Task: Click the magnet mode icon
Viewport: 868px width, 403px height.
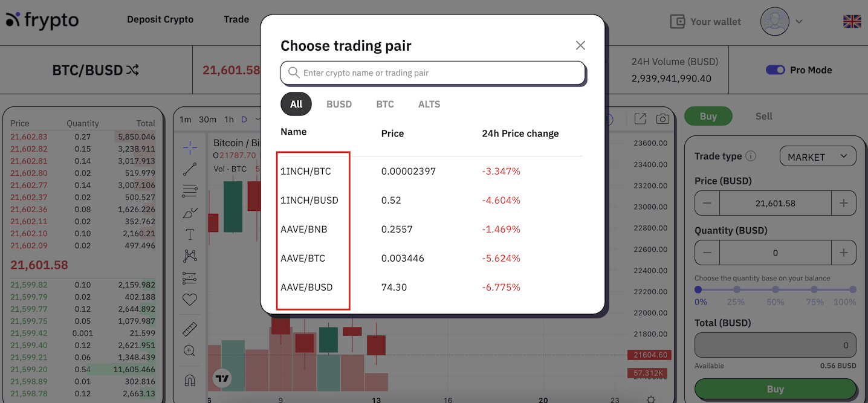Action: 190,381
